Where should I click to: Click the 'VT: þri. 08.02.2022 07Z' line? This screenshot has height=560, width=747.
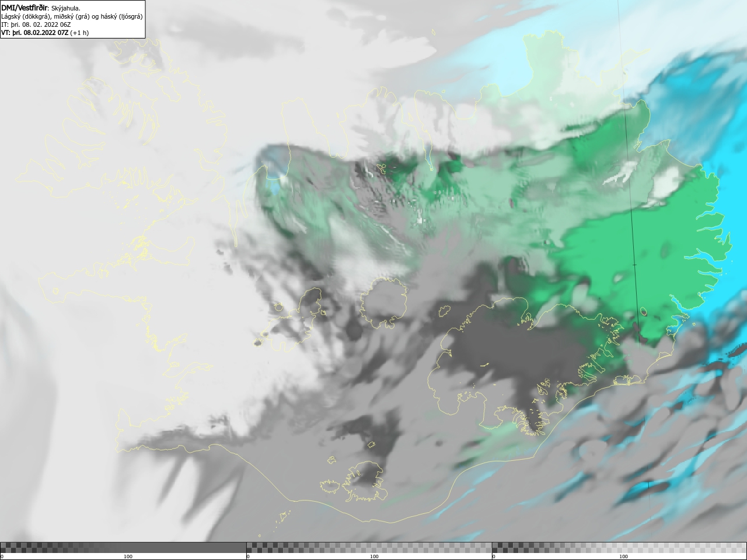[34, 33]
